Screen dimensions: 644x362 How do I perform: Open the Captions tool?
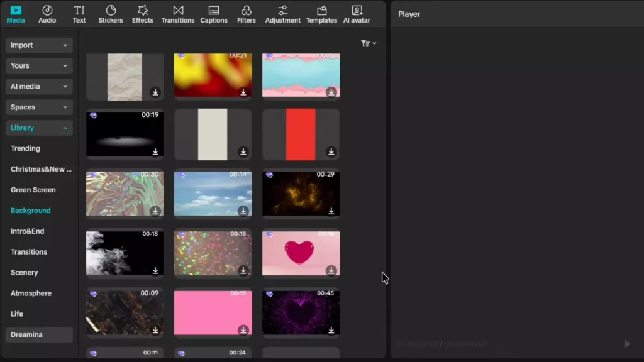[x=214, y=14]
